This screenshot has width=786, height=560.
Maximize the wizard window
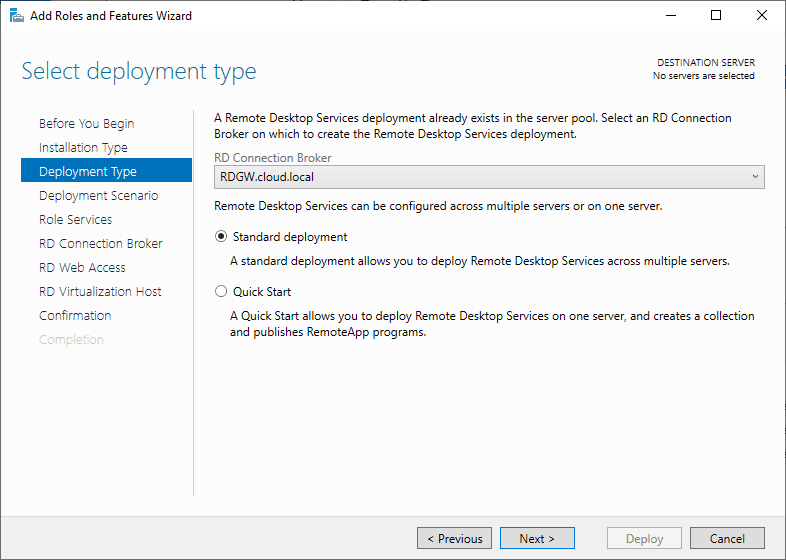[x=716, y=16]
